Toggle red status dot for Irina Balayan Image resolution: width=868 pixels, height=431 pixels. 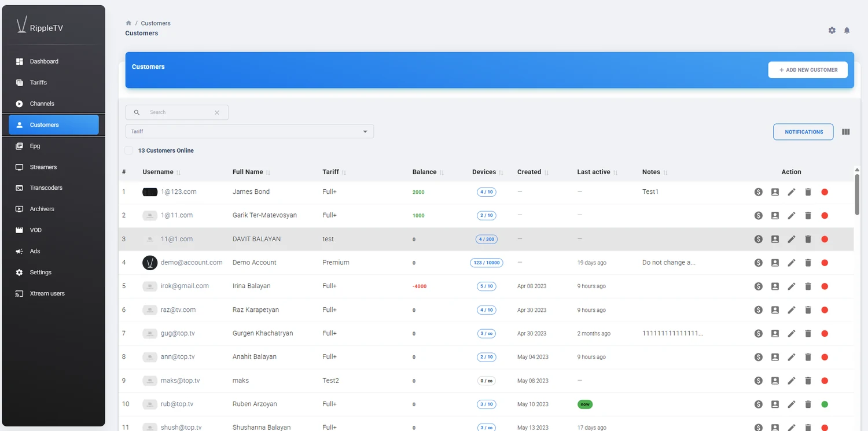pos(825,286)
